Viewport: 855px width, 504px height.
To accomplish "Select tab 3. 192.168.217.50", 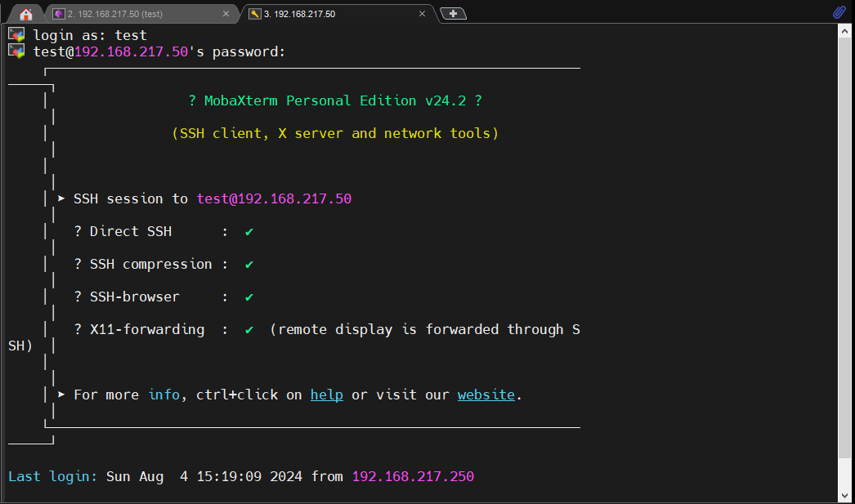I will coord(338,14).
